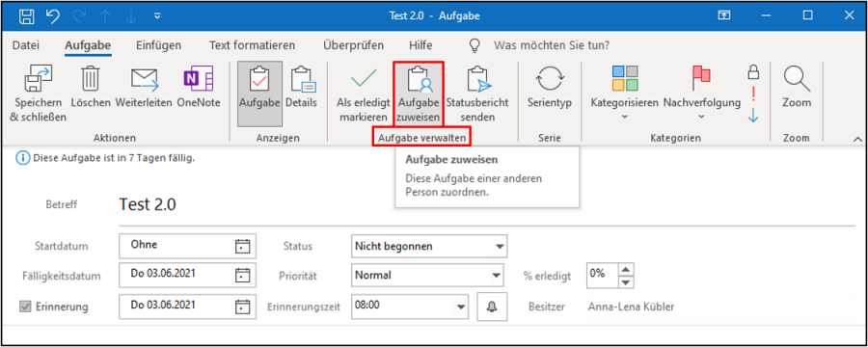
Task: Toggle the Erinnerung checkbox
Action: coord(25,307)
